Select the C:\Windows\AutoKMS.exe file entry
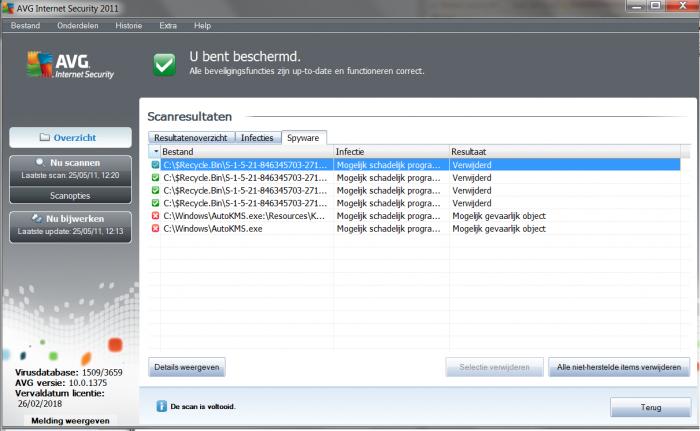 [x=213, y=229]
